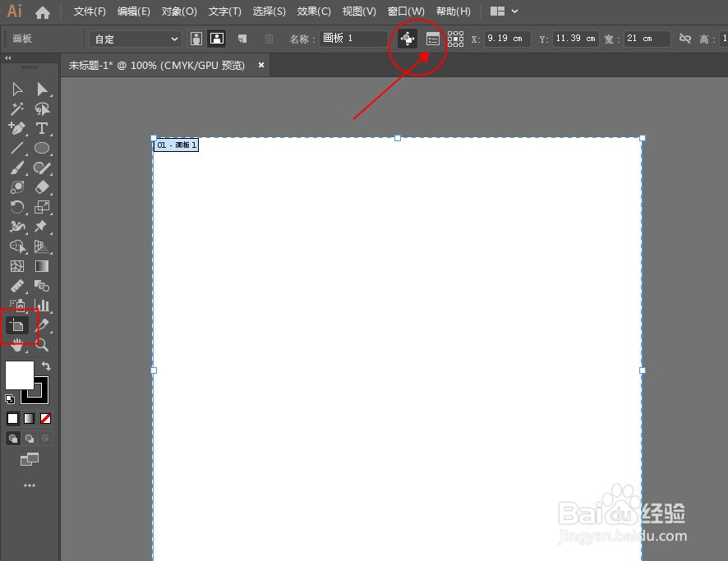Select the Type tool

(42, 128)
